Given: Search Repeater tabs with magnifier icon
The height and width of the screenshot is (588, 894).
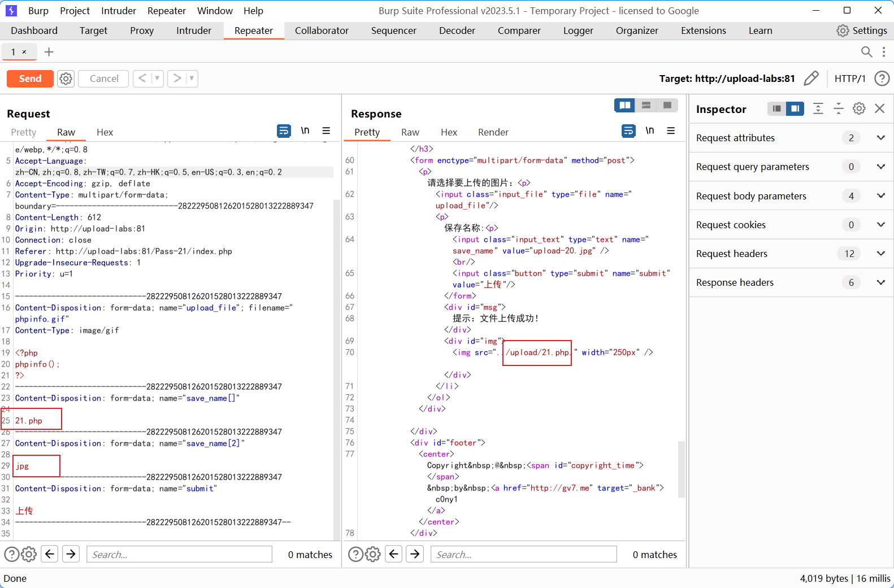Looking at the screenshot, I should point(866,52).
